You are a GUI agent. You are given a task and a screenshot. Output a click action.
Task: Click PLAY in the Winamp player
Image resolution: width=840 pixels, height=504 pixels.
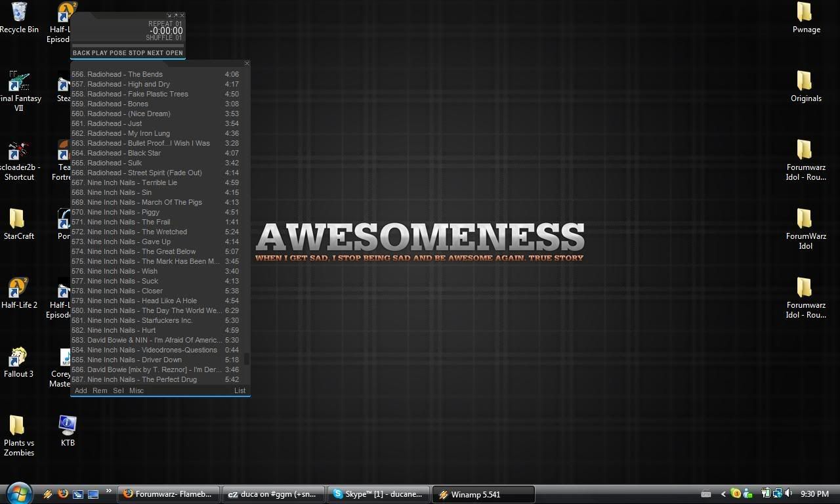[x=100, y=53]
